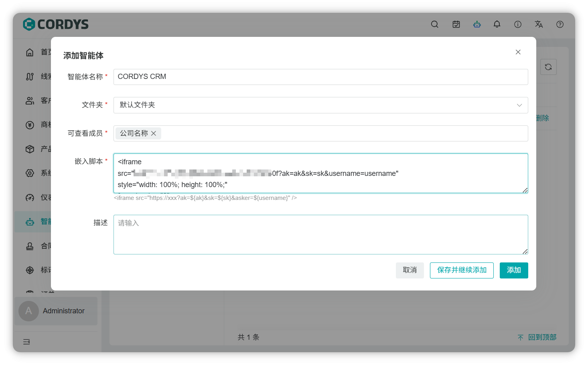Open the system settings gear sidebar icon
This screenshot has width=588, height=365.
30,173
